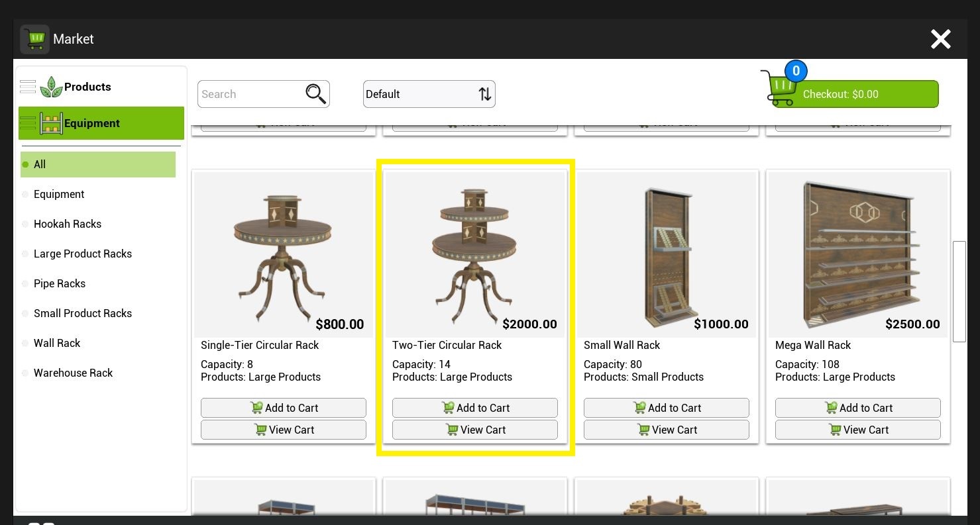The image size is (980, 525).
Task: Select the Warehouse Rack category filter
Action: (x=73, y=373)
